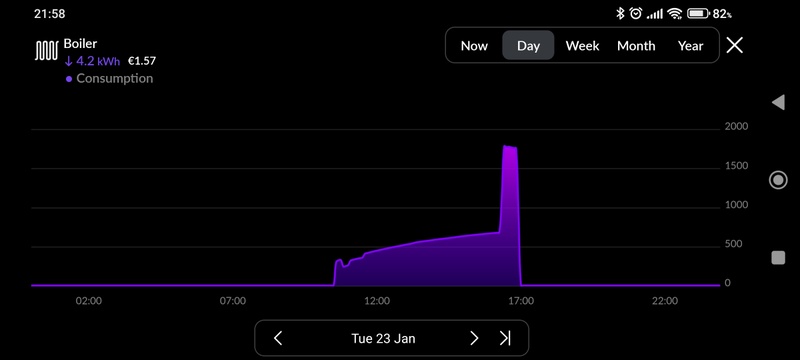Jump to latest day icon
Screen dimensions: 800x360
[x=505, y=338]
